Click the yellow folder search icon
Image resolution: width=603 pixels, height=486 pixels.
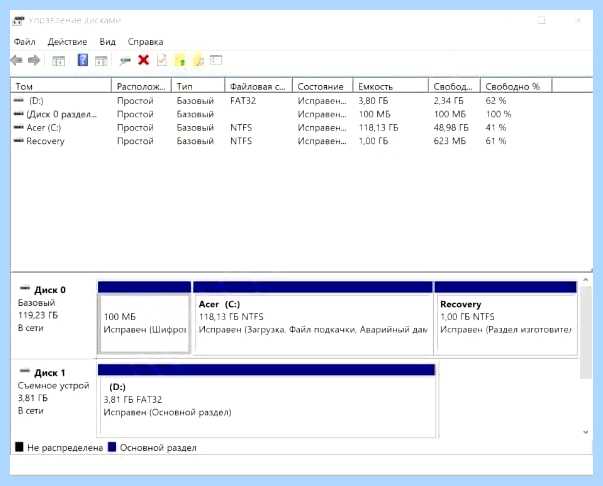click(x=198, y=60)
